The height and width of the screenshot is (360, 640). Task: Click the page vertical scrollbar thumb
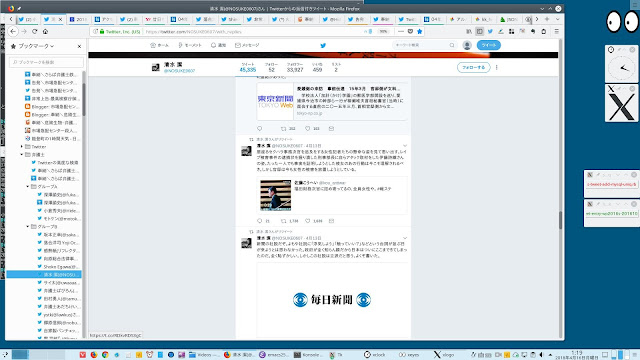(561, 220)
